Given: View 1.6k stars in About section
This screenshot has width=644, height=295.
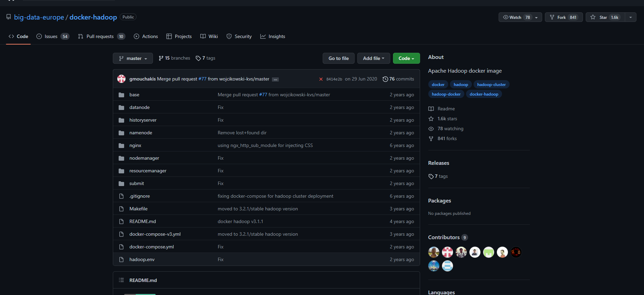Looking at the screenshot, I should point(443,119).
